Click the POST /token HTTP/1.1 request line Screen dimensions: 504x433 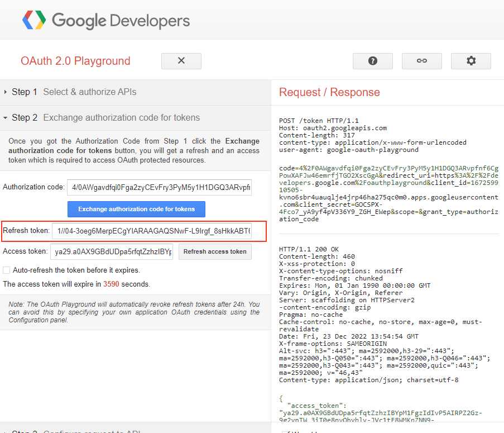coord(319,121)
